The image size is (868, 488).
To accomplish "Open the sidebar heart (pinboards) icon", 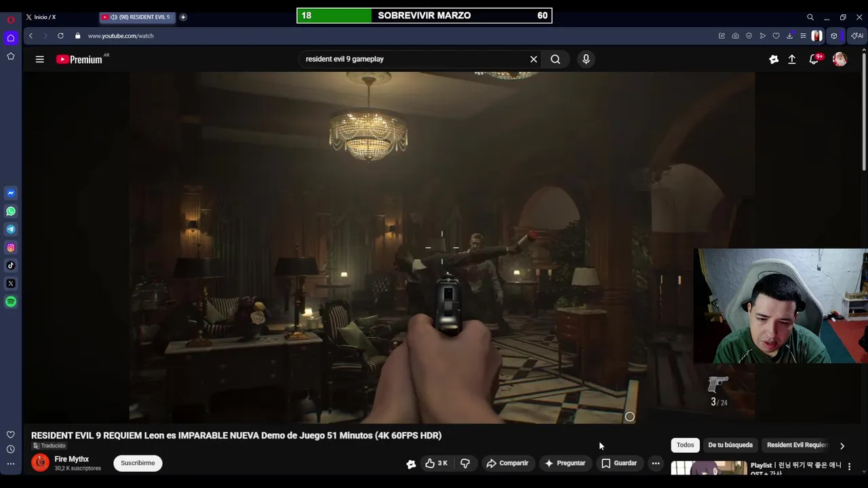I will pos(11,434).
